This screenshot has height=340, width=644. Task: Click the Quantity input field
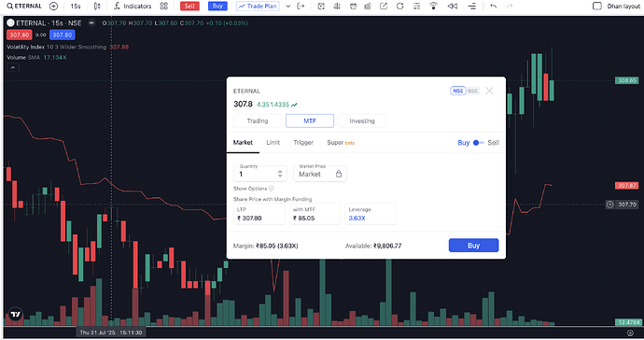[260, 174]
